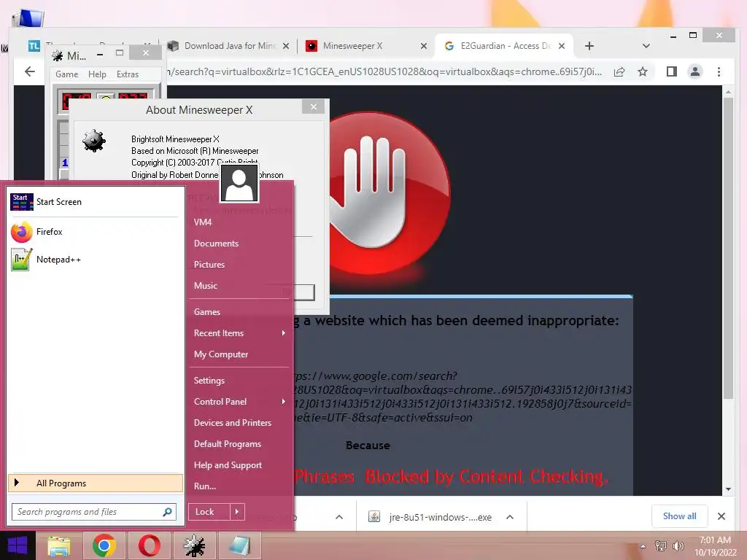Open new tab with plus button

coord(589,46)
